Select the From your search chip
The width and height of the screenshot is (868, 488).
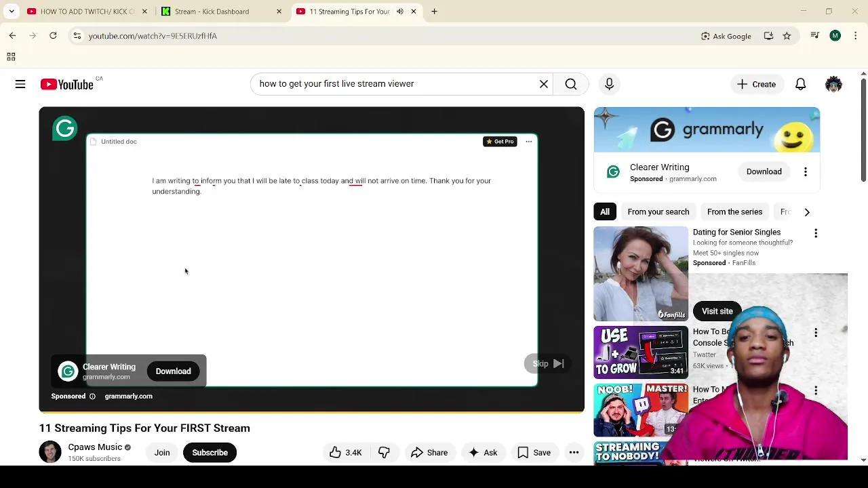pos(658,212)
